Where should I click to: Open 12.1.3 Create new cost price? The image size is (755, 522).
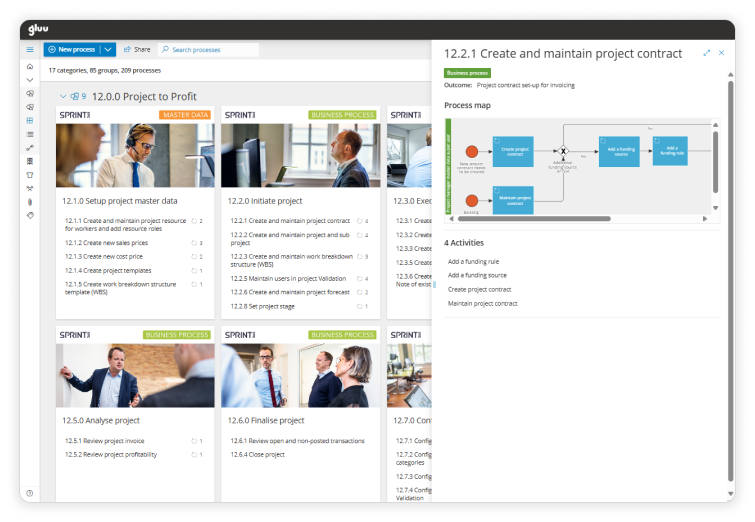(104, 257)
